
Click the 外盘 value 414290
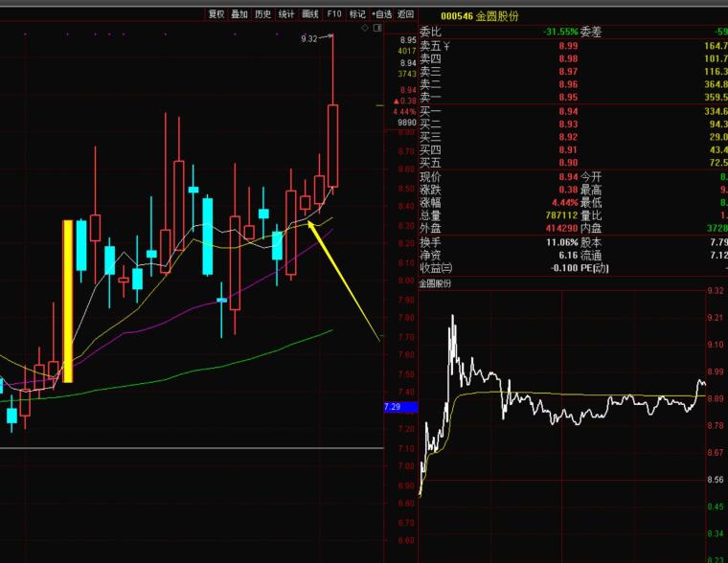click(x=561, y=228)
